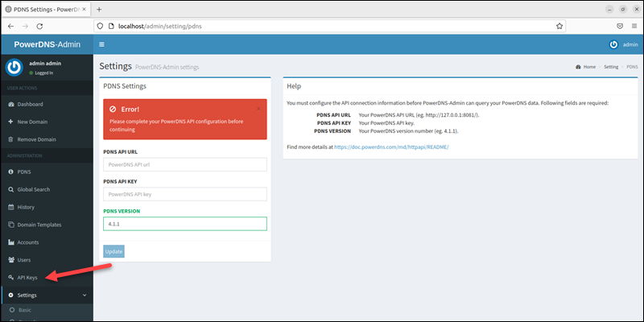Click the Logged In status text
The width and height of the screenshot is (644, 322).
click(x=44, y=73)
